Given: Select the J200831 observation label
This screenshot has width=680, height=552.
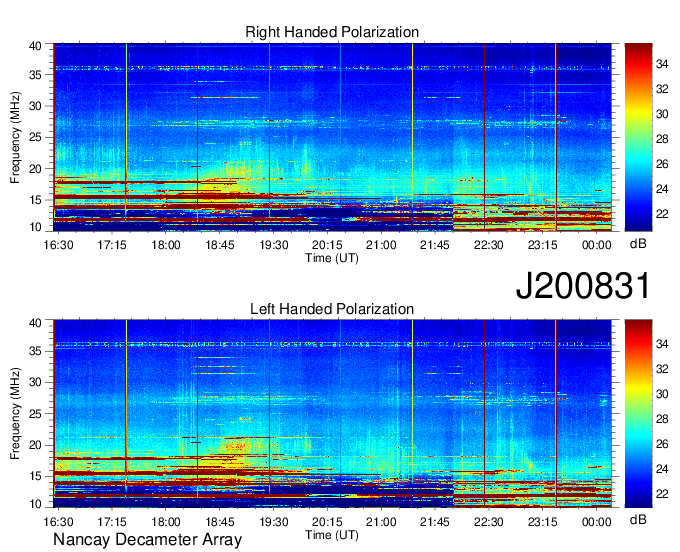Looking at the screenshot, I should pos(583,286).
